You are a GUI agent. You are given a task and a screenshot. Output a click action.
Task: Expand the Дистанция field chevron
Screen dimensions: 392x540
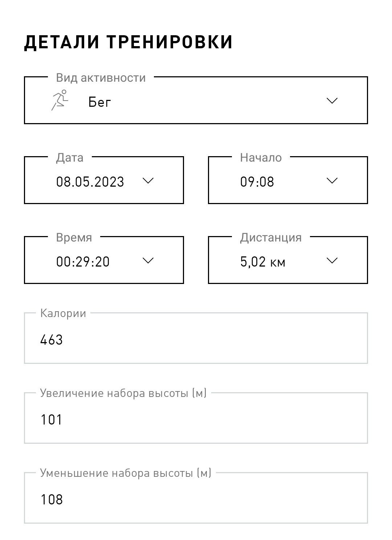(332, 260)
